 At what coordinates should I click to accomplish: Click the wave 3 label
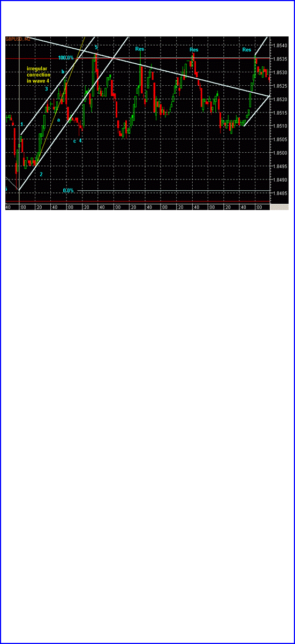pos(47,88)
